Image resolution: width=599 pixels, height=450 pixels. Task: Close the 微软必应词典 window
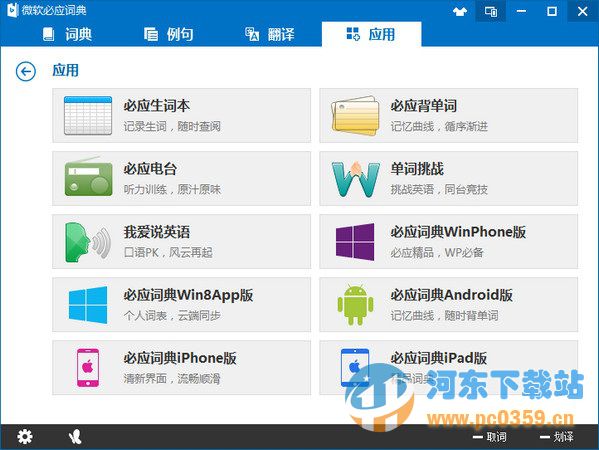[583, 11]
